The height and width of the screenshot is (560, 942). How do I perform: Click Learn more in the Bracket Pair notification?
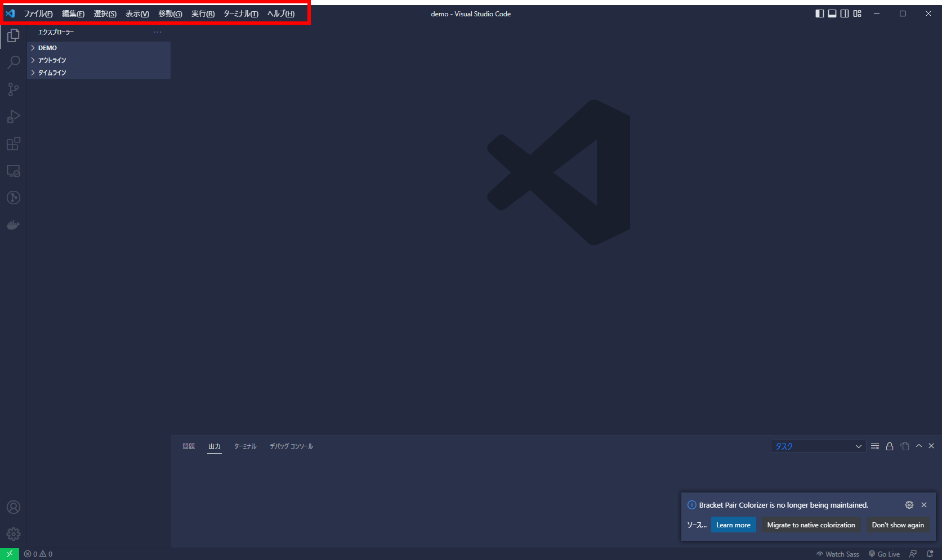coord(733,525)
